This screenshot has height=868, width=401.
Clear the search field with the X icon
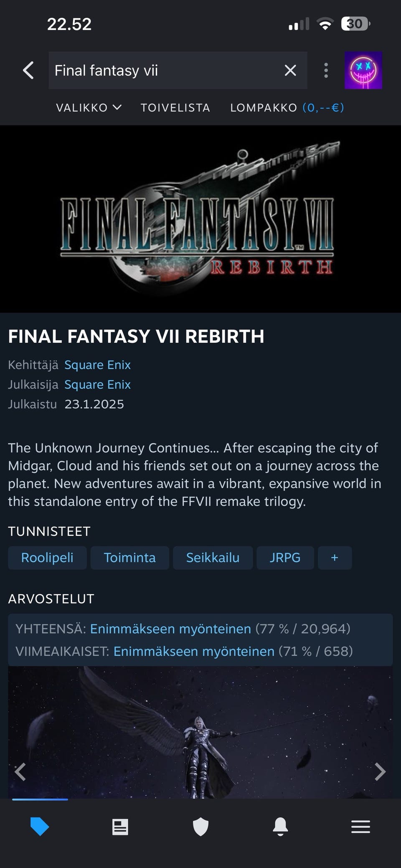tap(290, 70)
